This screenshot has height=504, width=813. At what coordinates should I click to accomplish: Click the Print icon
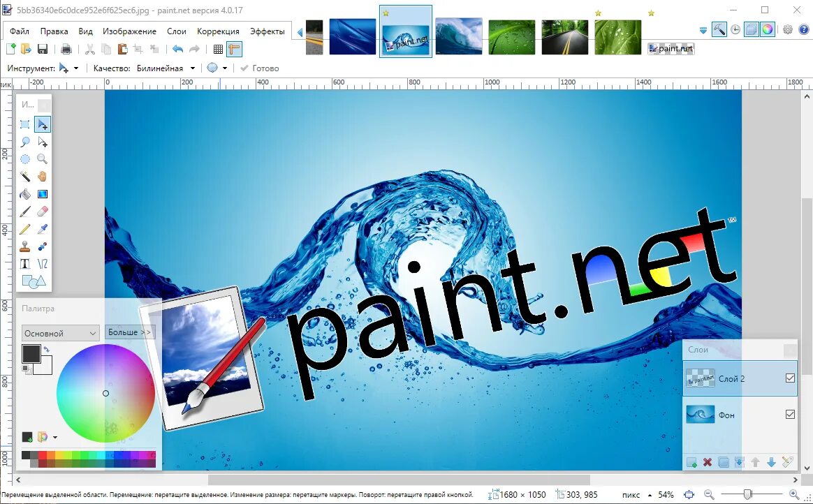[x=66, y=49]
